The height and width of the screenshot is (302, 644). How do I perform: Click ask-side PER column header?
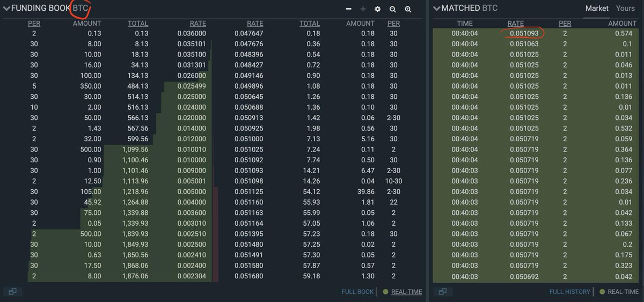click(393, 24)
